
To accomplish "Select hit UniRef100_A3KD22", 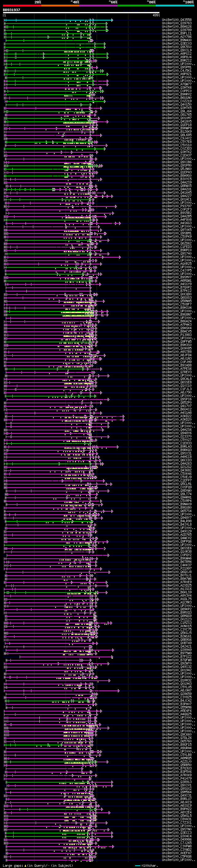I will (177, 416).
